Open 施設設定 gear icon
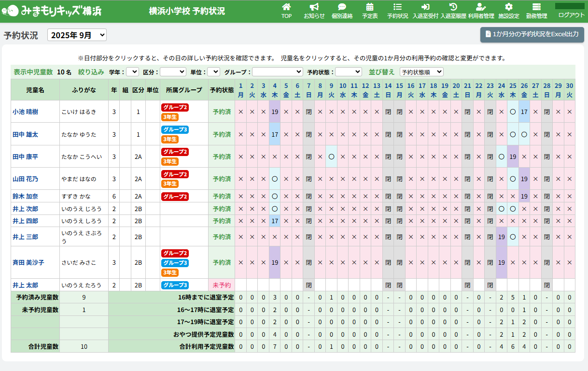The height and width of the screenshot is (371, 588). (508, 7)
